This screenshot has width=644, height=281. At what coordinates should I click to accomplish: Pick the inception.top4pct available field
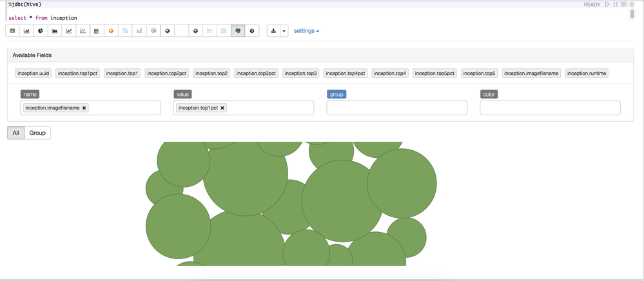(346, 73)
